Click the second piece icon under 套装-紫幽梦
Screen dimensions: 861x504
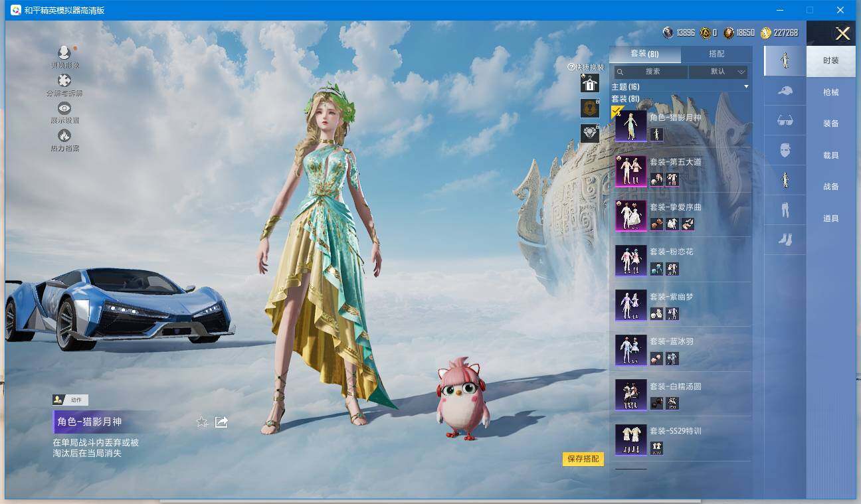point(672,313)
